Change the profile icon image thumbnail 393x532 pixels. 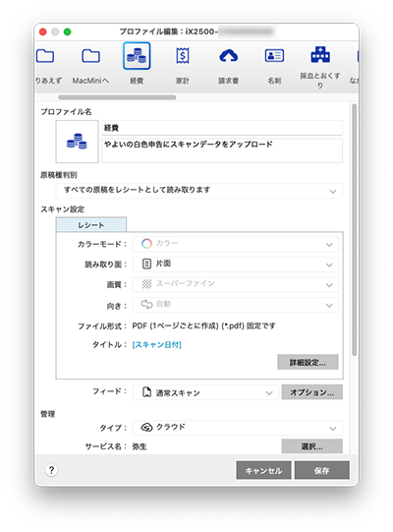(x=77, y=142)
